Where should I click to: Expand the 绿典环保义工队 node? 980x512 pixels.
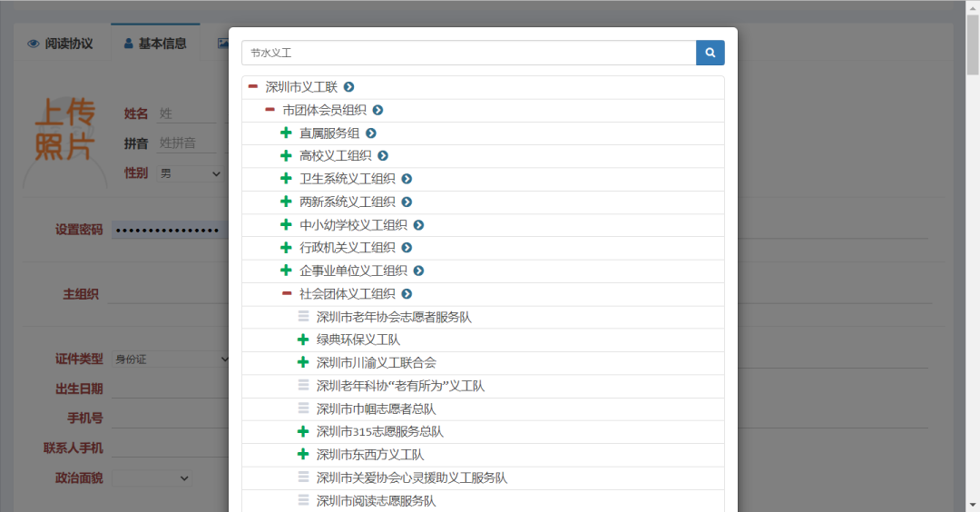coord(302,340)
